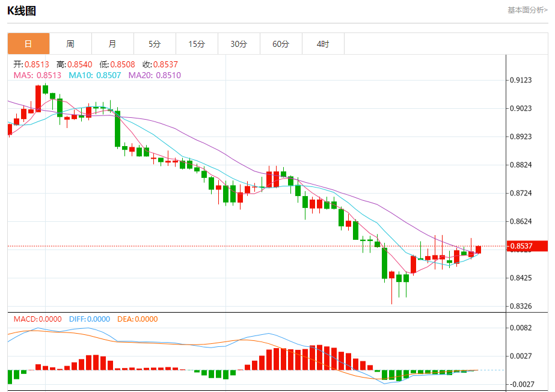Image resolution: width=555 pixels, height=392 pixels.
Task: Click the DIFF:0.0000 indicator label
Action: click(90, 319)
